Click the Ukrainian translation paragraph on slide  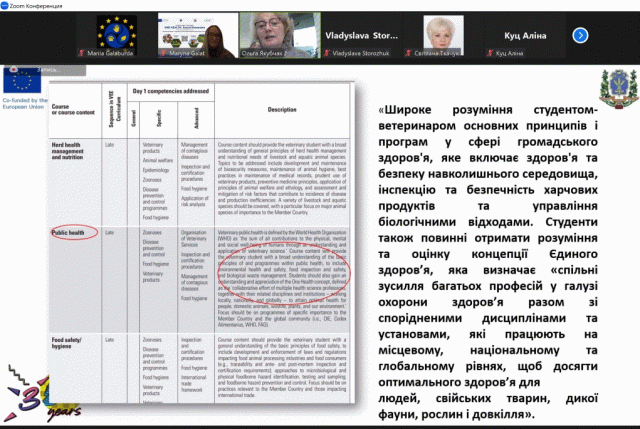[488, 262]
